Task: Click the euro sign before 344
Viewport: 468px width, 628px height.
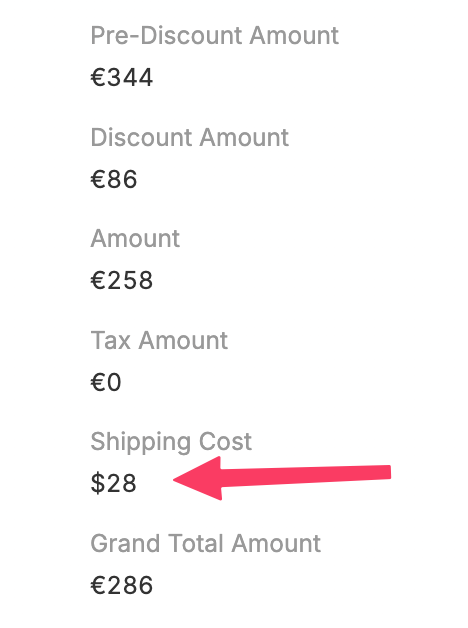Action: tap(98, 77)
